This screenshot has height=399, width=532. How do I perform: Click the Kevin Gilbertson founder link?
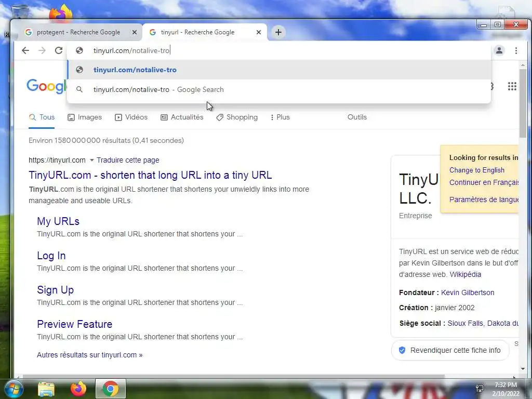468,292
